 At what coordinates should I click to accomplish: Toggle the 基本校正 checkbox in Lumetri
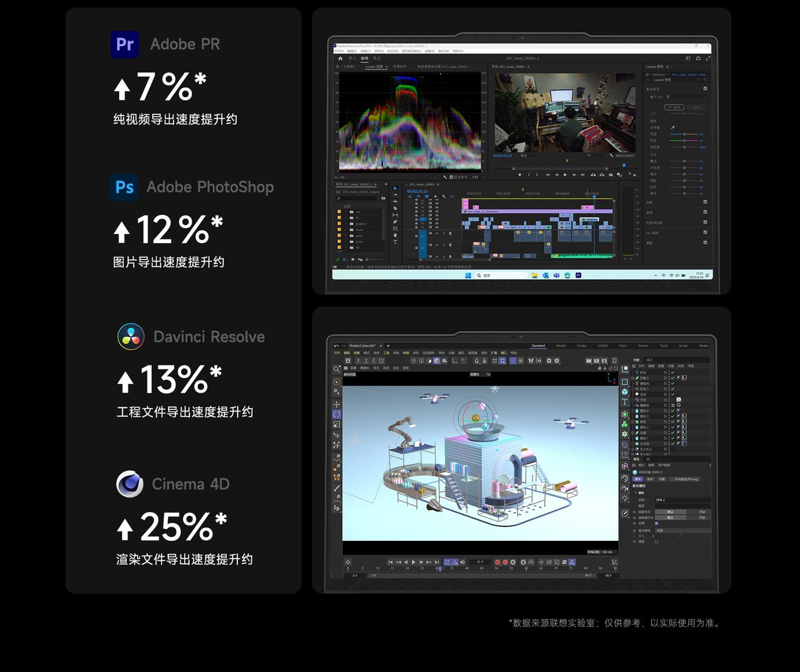click(x=705, y=88)
